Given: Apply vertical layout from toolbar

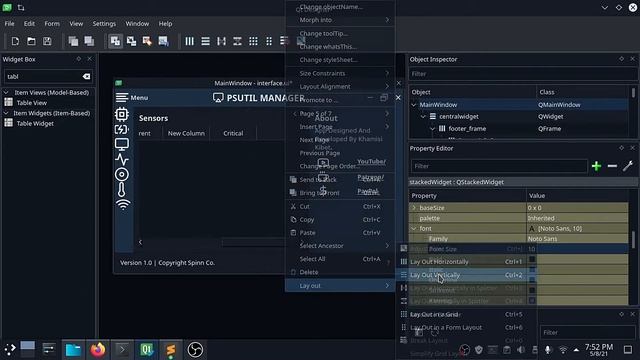Looking at the screenshot, I should pyautogui.click(x=205, y=41).
